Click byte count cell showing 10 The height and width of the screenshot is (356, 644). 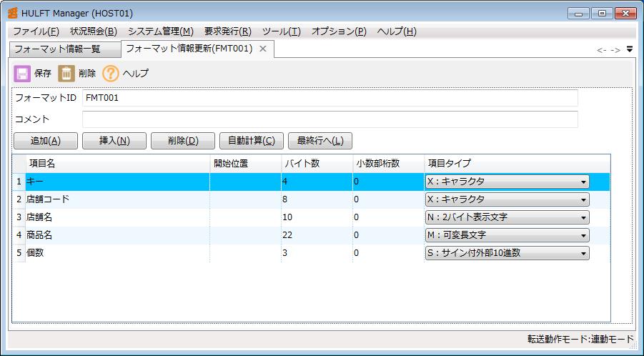(317, 217)
